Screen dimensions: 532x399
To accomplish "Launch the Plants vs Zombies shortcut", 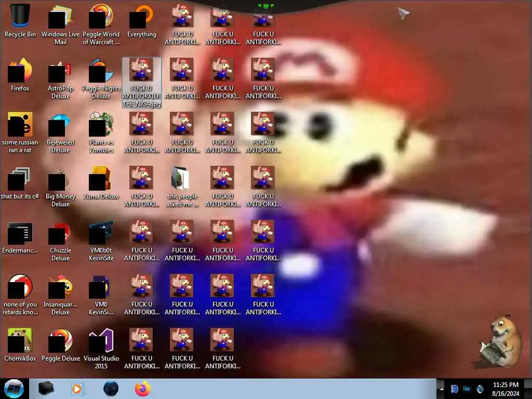I will (101, 132).
